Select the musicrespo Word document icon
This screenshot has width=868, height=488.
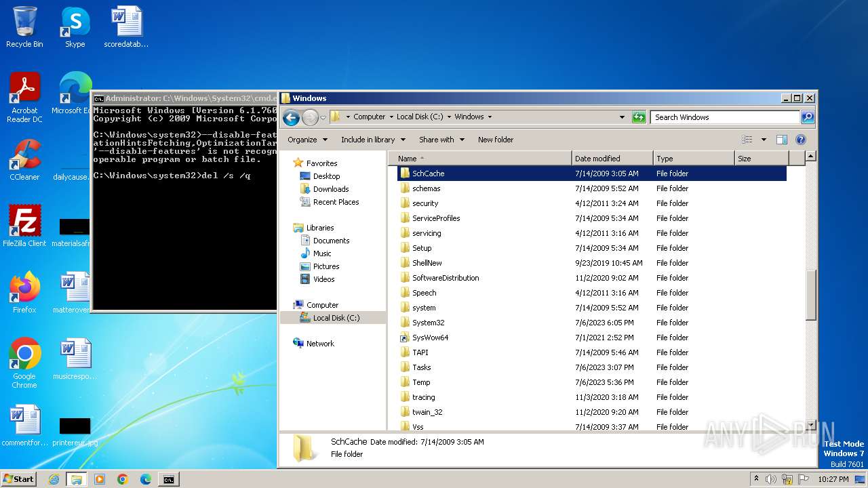(x=75, y=359)
